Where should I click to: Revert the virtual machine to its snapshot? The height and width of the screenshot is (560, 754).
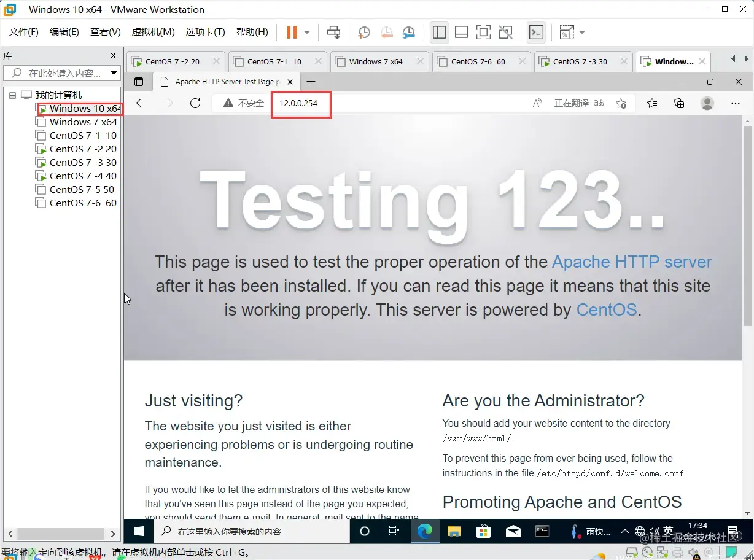tap(386, 32)
